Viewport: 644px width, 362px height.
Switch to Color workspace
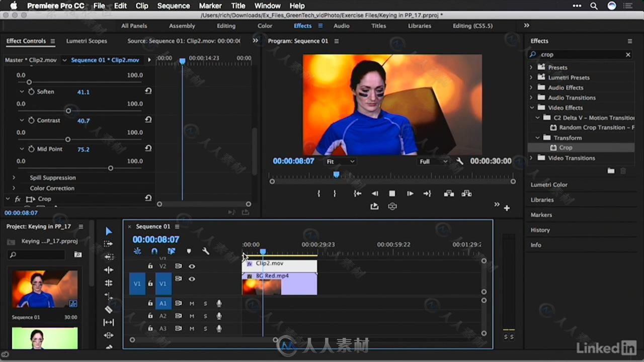coord(265,26)
